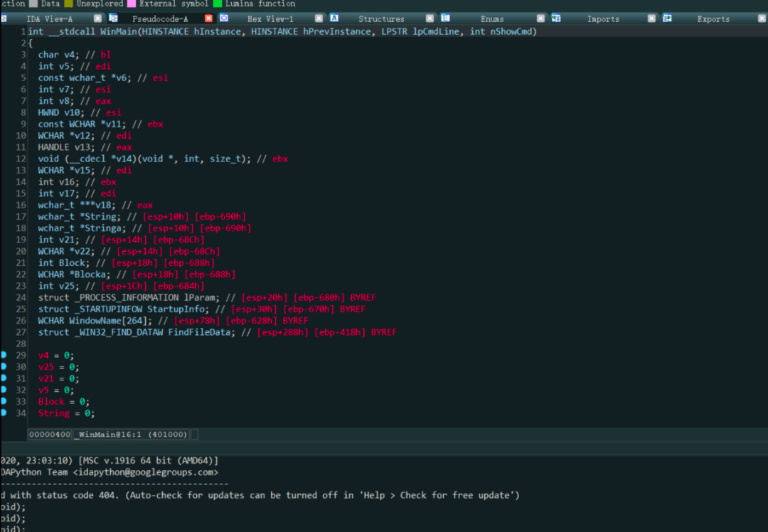Select HANDLE v13 declaration
The height and width of the screenshot is (532, 768).
pos(66,147)
